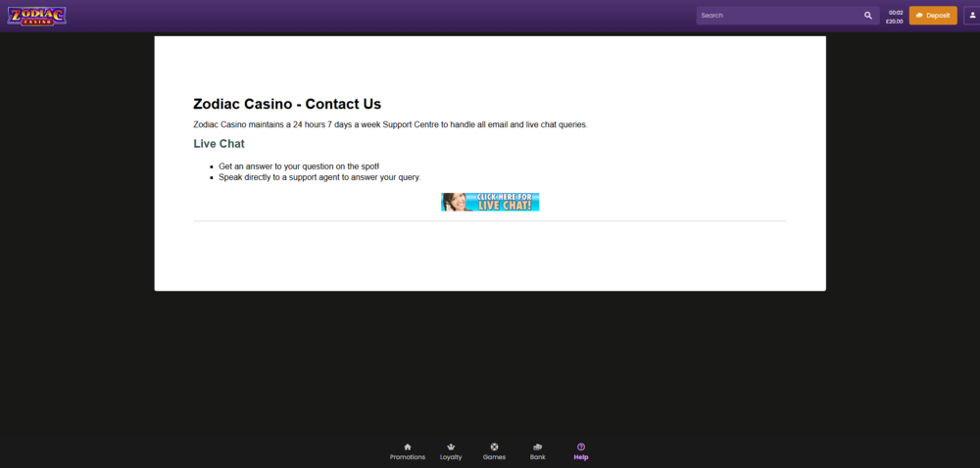The image size is (980, 468).
Task: Open the Loyalty tab
Action: (451, 451)
